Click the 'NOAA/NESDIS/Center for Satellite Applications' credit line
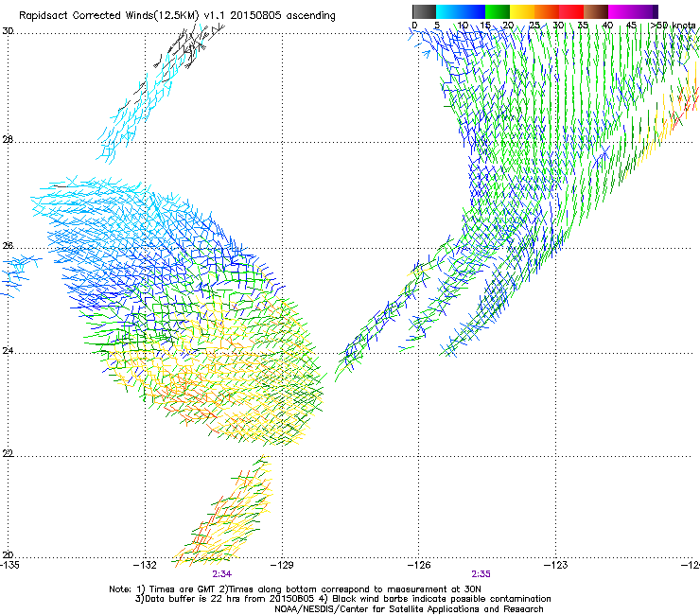700x615 pixels. pos(409,609)
